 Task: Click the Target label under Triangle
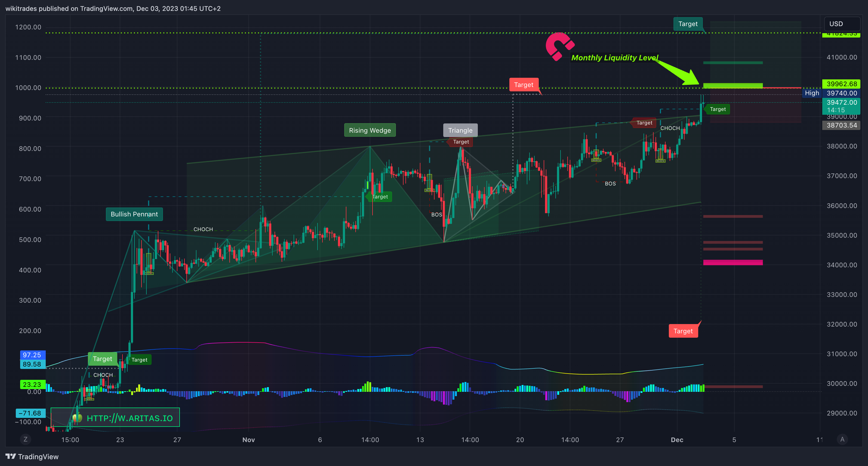coord(461,142)
